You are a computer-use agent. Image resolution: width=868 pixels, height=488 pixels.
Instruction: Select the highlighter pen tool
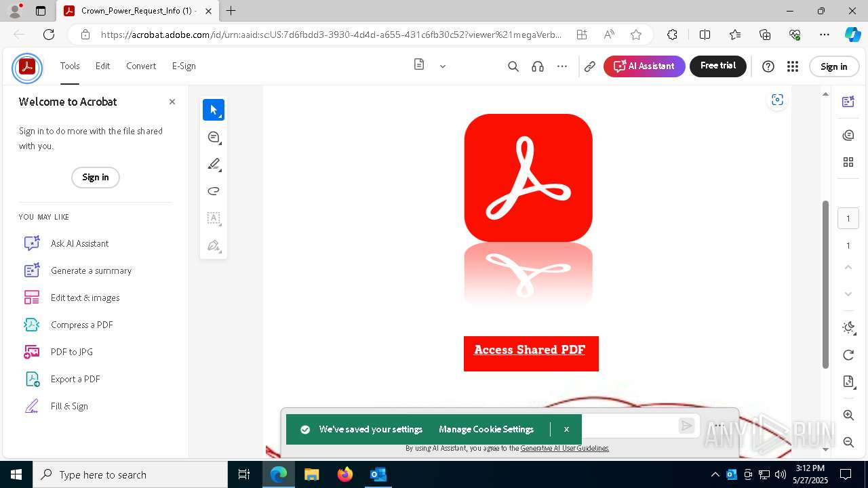tap(214, 164)
